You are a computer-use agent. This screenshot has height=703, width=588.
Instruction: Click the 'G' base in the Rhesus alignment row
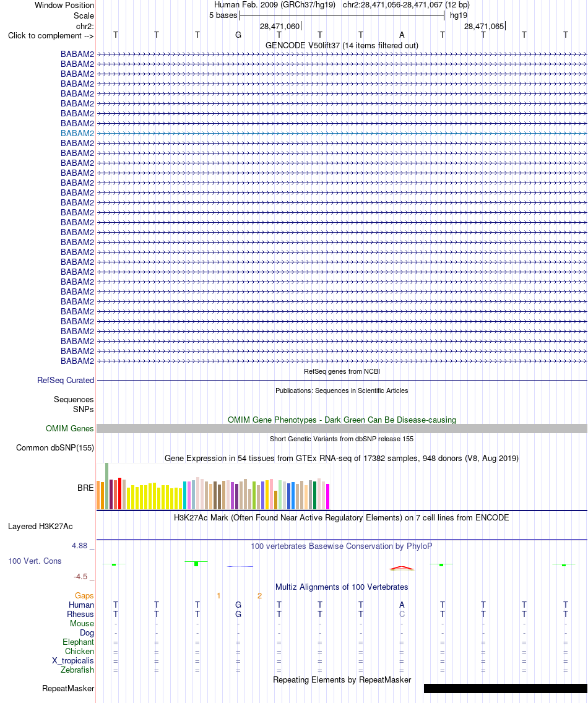point(238,615)
